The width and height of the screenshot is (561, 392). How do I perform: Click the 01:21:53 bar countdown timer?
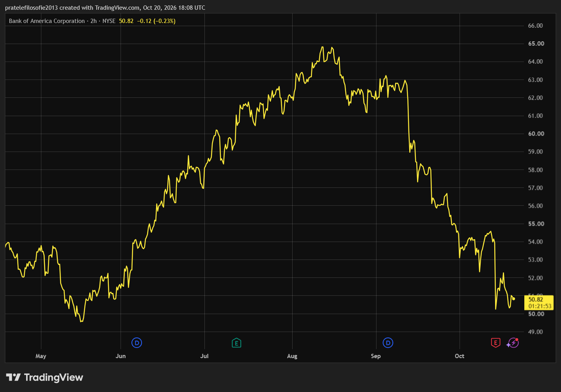click(x=540, y=306)
